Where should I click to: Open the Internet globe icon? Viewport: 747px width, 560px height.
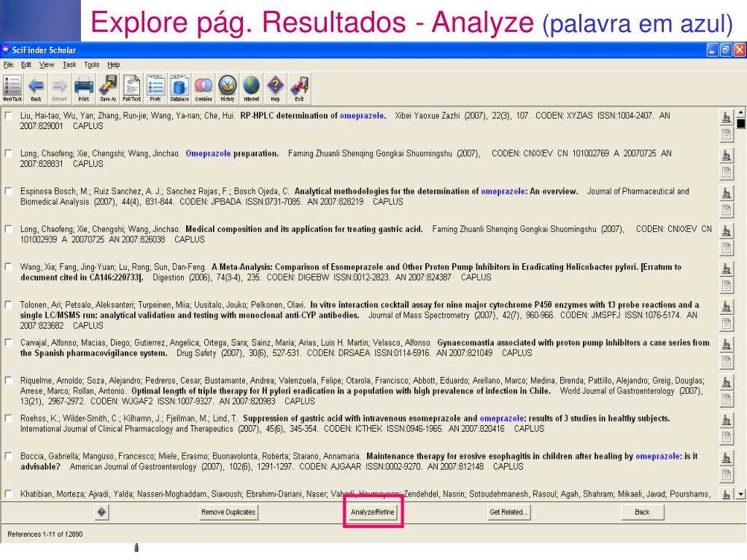click(x=252, y=88)
